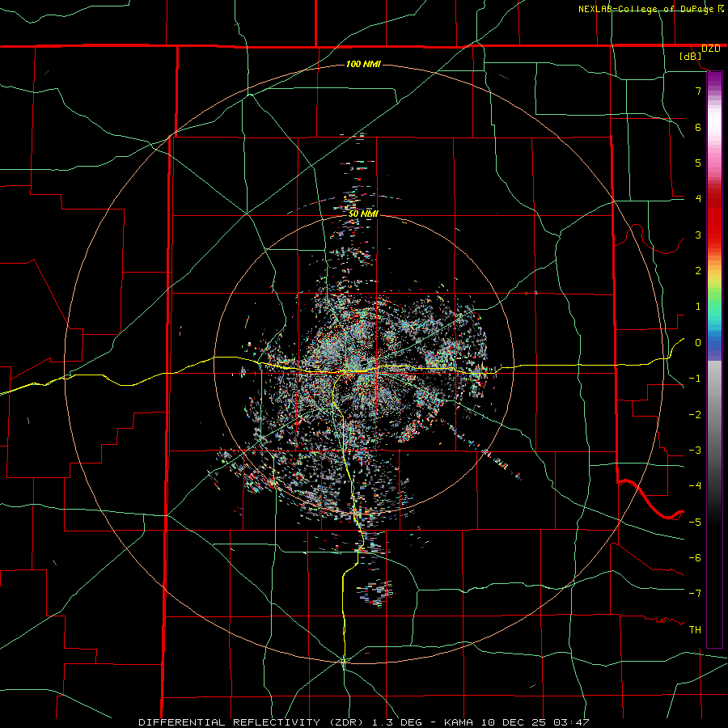Click the 5 value on the color scale

click(698, 163)
